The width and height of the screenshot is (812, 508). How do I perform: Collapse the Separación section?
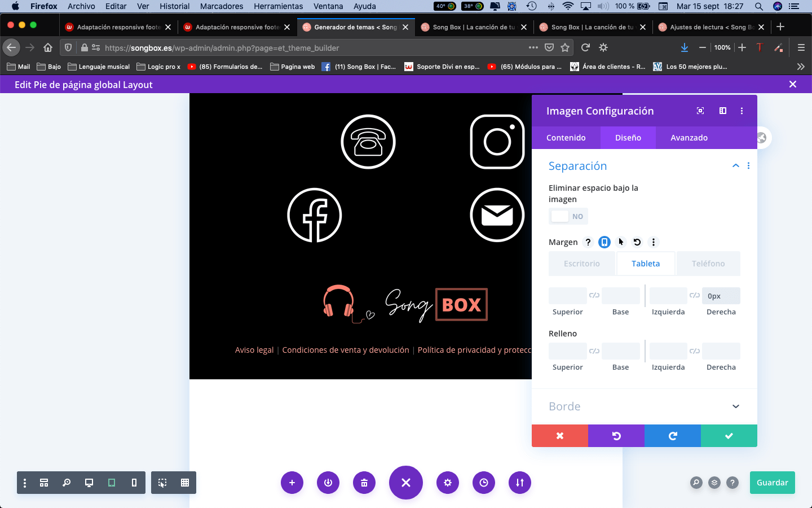click(x=736, y=166)
